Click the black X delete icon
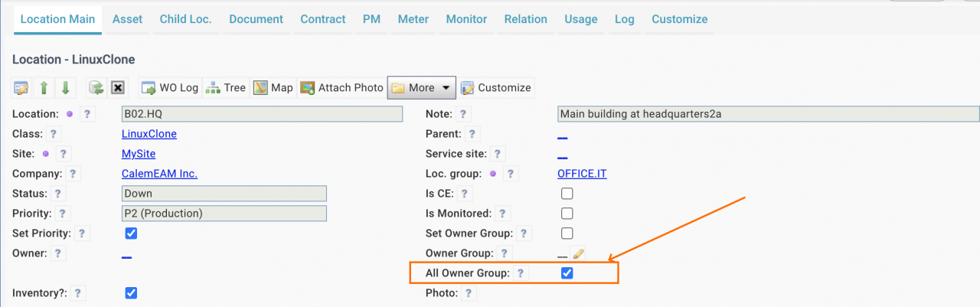 click(x=118, y=87)
